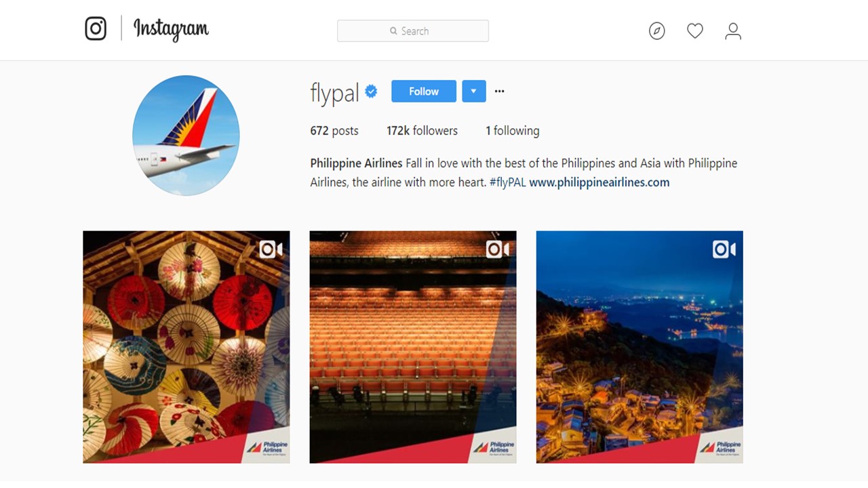This screenshot has height=488, width=868.
Task: Click video icon on the theater seats post
Action: (497, 249)
